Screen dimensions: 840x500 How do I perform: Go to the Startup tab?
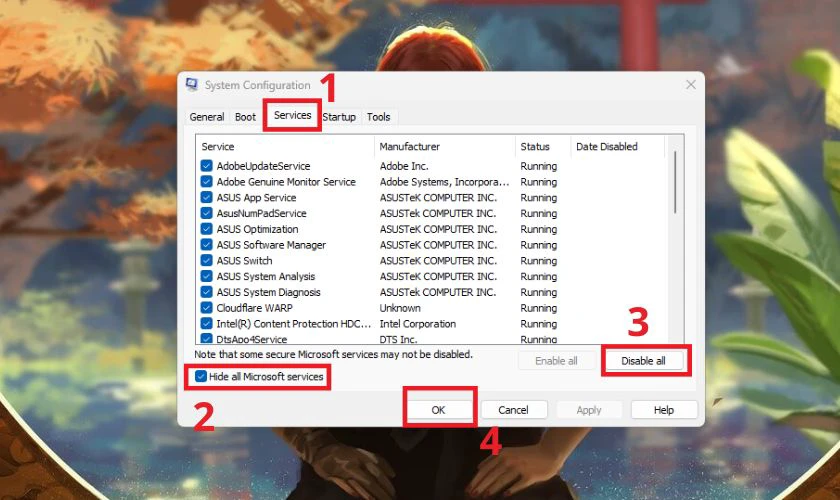pyautogui.click(x=339, y=117)
